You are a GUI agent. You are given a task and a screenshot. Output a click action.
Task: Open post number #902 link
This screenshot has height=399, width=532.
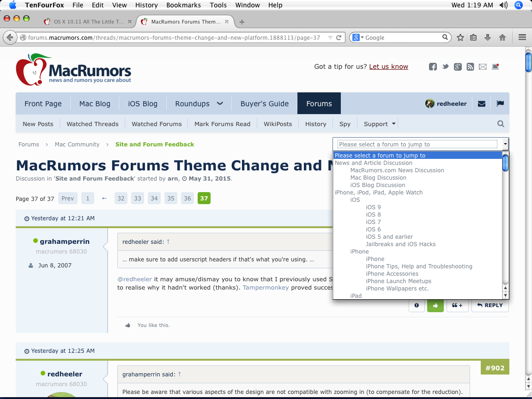pyautogui.click(x=495, y=368)
